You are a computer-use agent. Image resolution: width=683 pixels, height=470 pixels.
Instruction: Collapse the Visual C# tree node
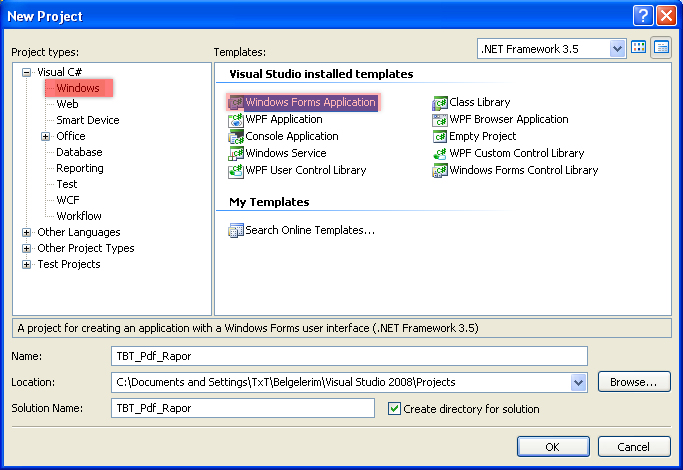point(27,72)
